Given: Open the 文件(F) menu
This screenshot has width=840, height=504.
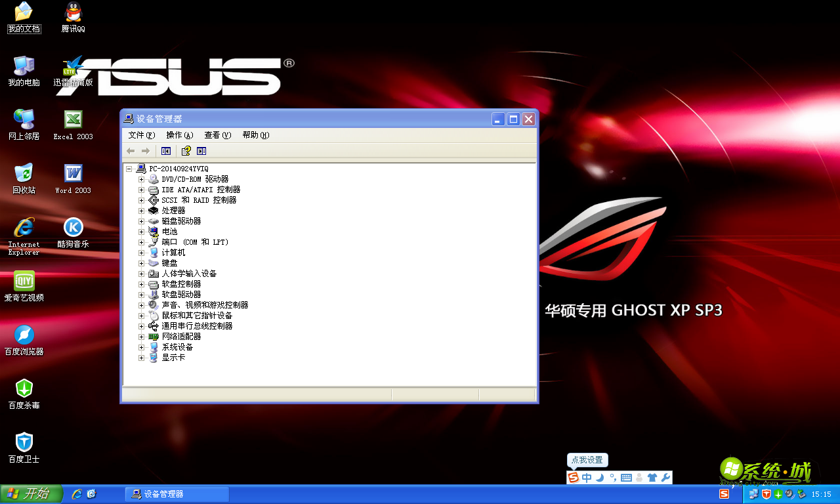Looking at the screenshot, I should pos(141,135).
